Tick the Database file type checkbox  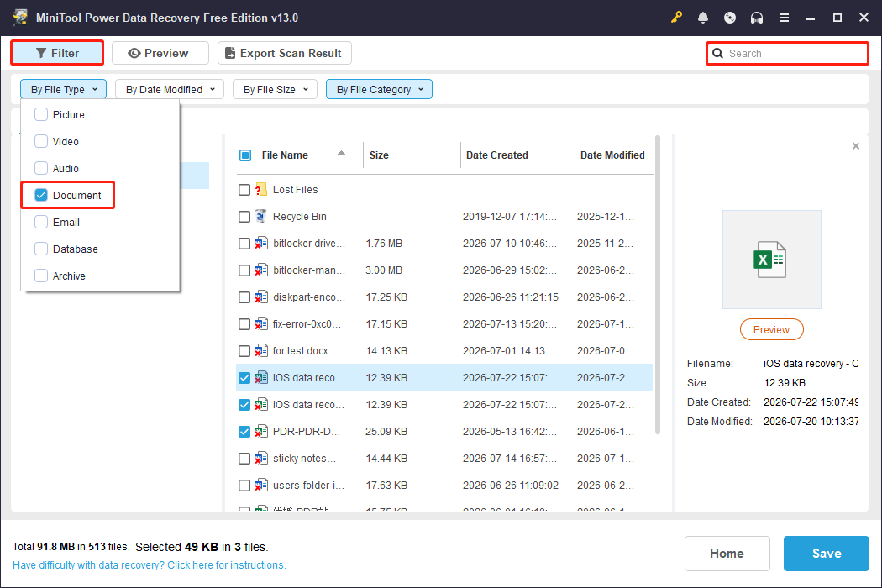click(41, 249)
